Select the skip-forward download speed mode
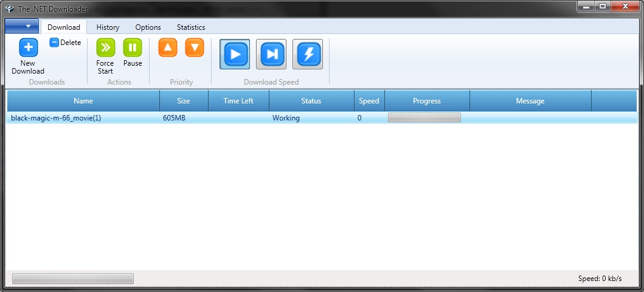 pyautogui.click(x=271, y=54)
